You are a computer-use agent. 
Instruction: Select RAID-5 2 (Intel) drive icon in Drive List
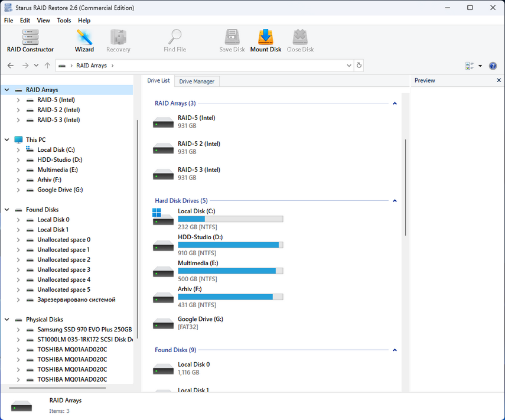point(163,148)
